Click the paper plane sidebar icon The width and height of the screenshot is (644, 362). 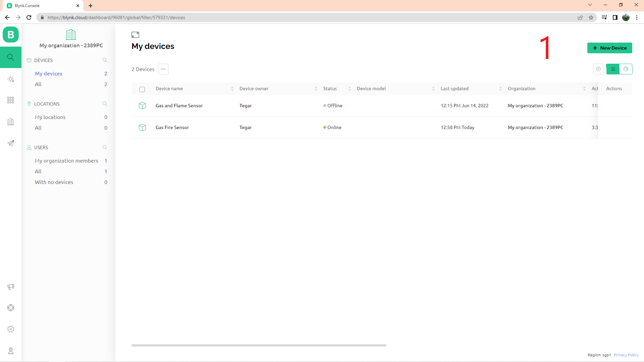click(11, 143)
